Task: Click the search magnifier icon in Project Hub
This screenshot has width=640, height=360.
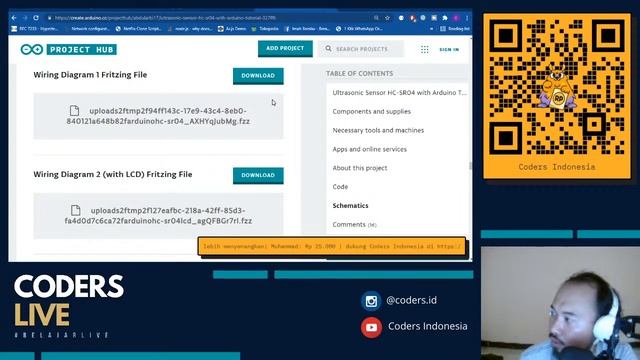Action: coord(328,49)
